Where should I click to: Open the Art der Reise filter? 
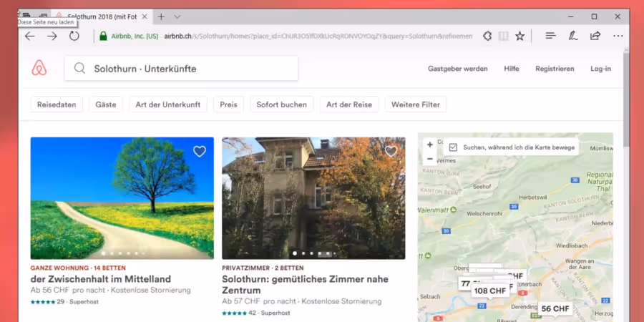[x=349, y=104]
